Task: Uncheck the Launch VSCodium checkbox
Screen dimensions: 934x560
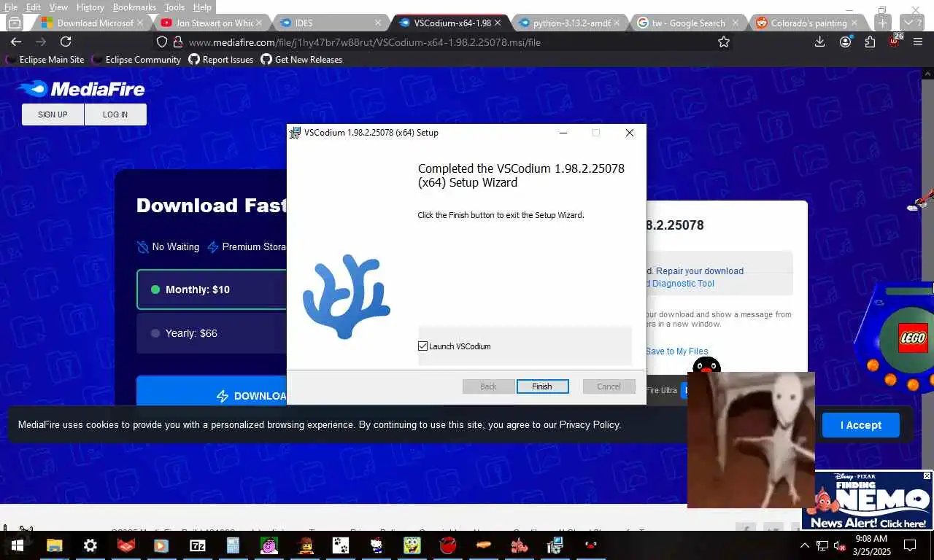Action: (x=422, y=346)
